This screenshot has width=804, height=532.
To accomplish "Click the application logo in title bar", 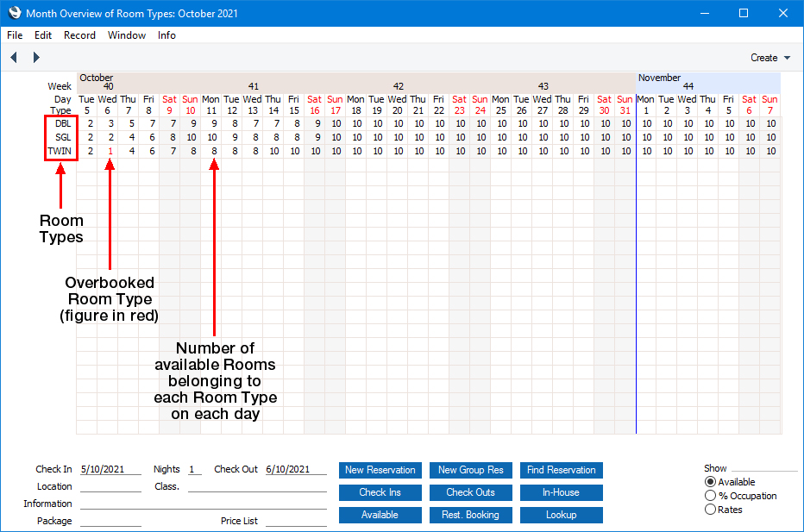I will pos(15,13).
